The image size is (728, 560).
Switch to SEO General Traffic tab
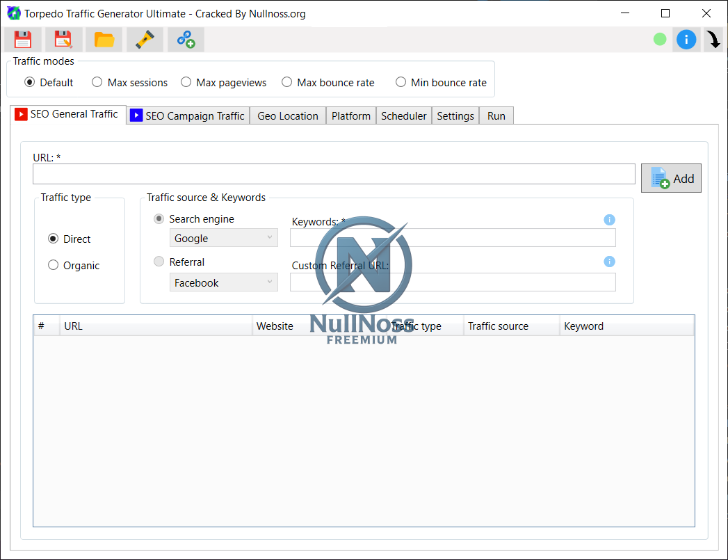click(x=67, y=114)
